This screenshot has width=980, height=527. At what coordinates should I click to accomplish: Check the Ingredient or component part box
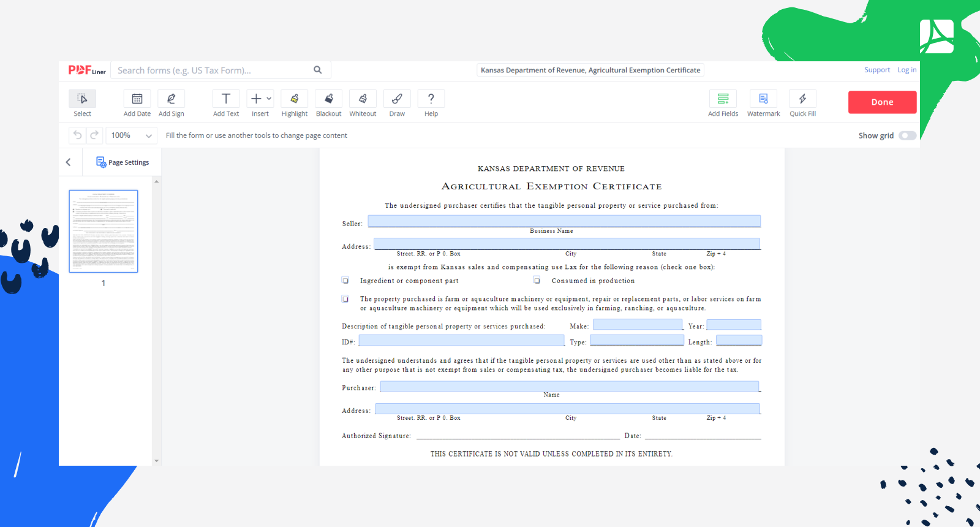pyautogui.click(x=345, y=281)
